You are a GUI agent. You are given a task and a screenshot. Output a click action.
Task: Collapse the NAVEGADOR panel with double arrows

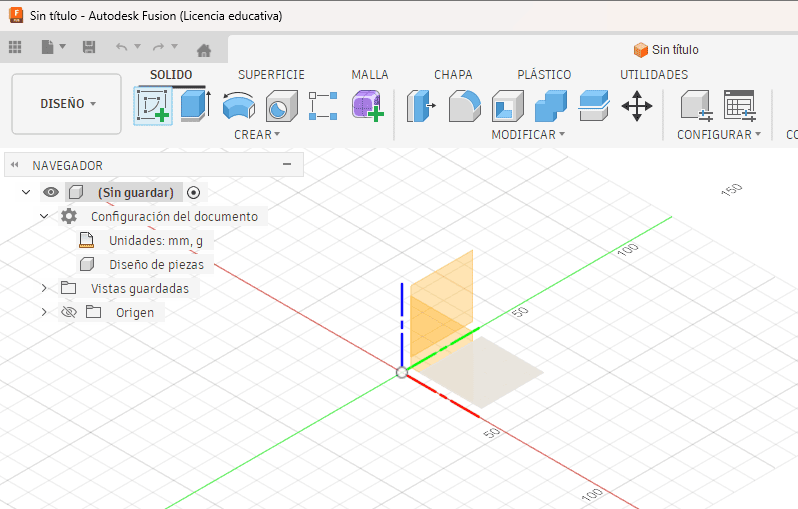[x=15, y=165]
